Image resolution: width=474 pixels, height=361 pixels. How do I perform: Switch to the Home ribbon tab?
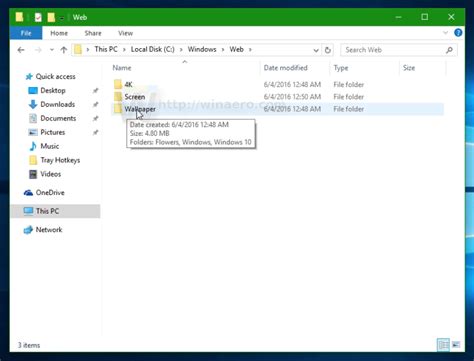click(x=59, y=33)
